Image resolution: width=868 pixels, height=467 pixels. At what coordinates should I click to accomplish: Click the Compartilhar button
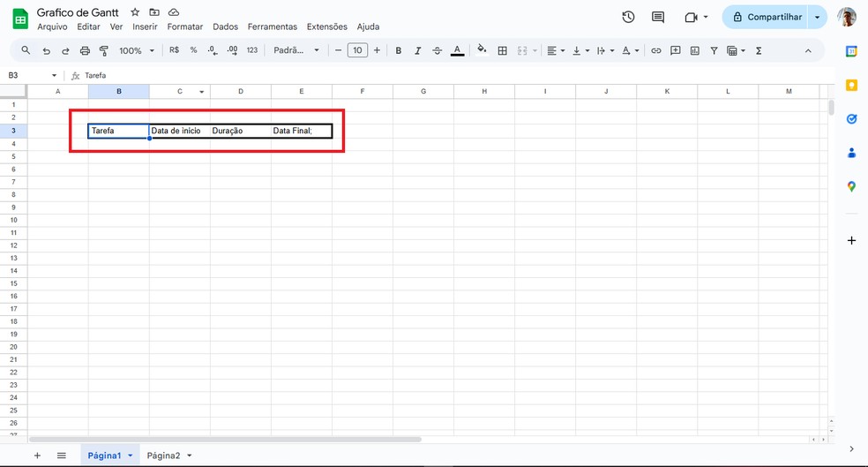tap(766, 17)
